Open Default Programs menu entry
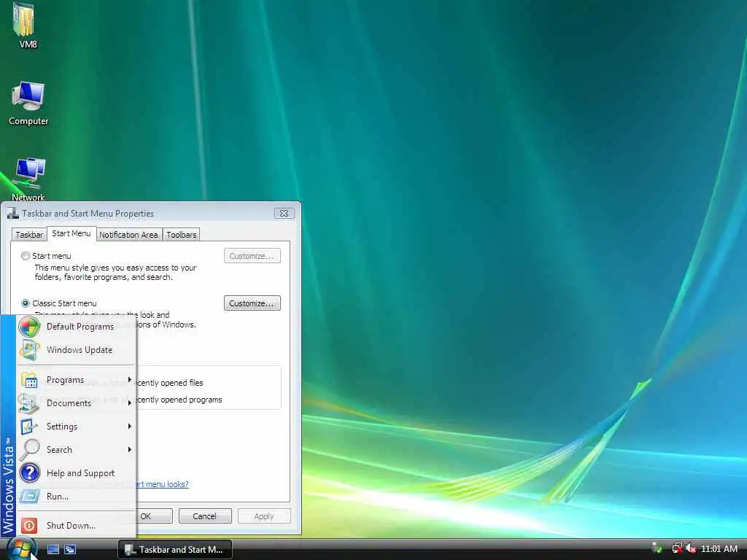The image size is (747, 560). tap(76, 327)
